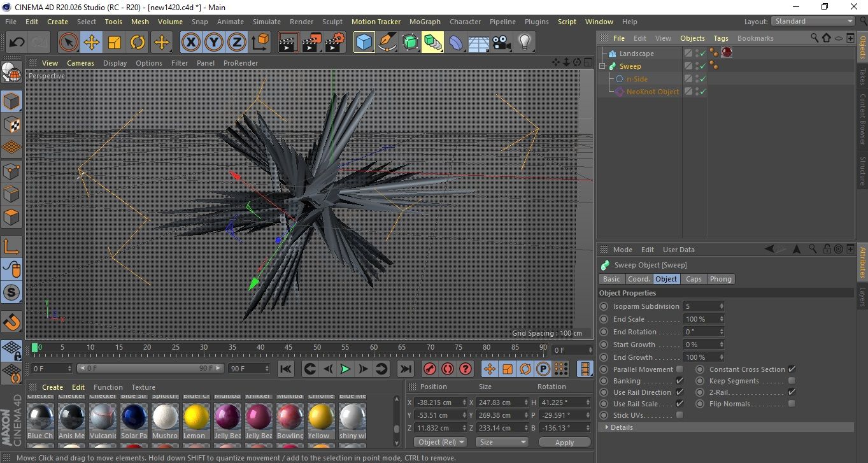The image size is (868, 463).
Task: Select the Lemon yellow material swatch
Action: click(196, 417)
